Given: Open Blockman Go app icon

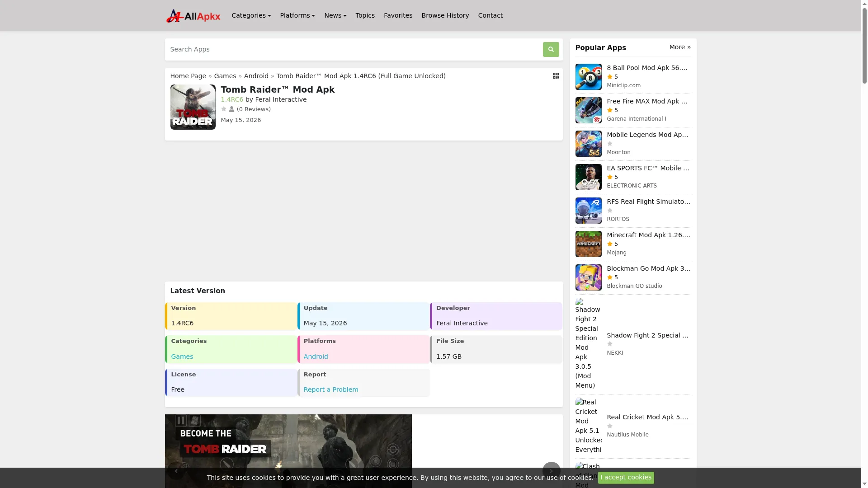Looking at the screenshot, I should pos(588,277).
